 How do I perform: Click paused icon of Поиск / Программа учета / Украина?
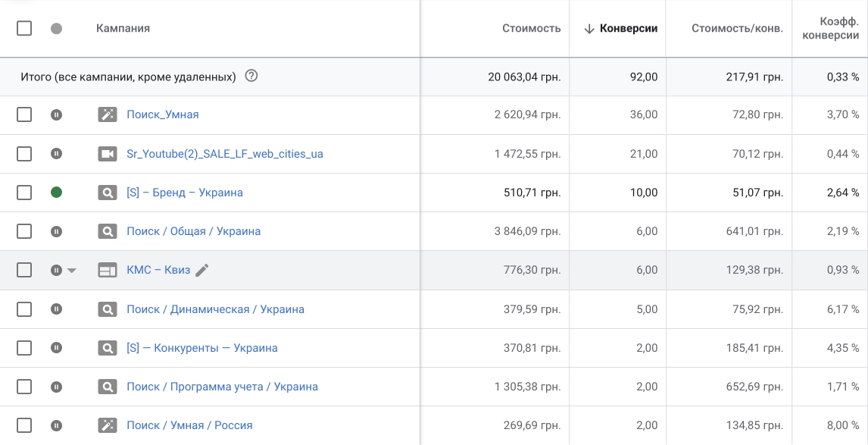coord(57,387)
